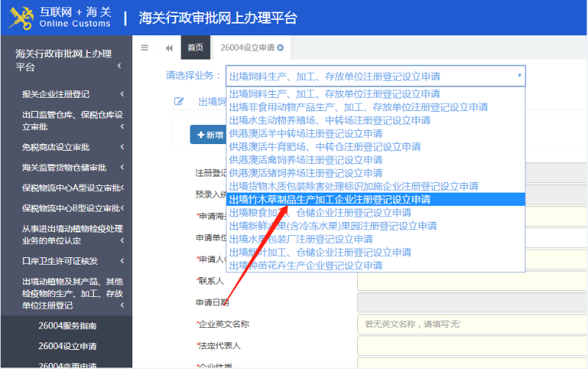Click the edit pencil icon beside 出境饲
588x369 pixels.
coord(179,101)
